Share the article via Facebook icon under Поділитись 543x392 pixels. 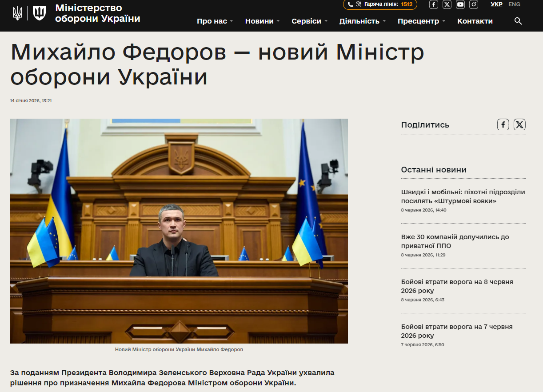coord(503,124)
